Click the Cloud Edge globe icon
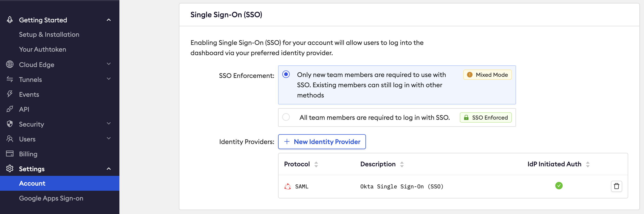 point(10,64)
